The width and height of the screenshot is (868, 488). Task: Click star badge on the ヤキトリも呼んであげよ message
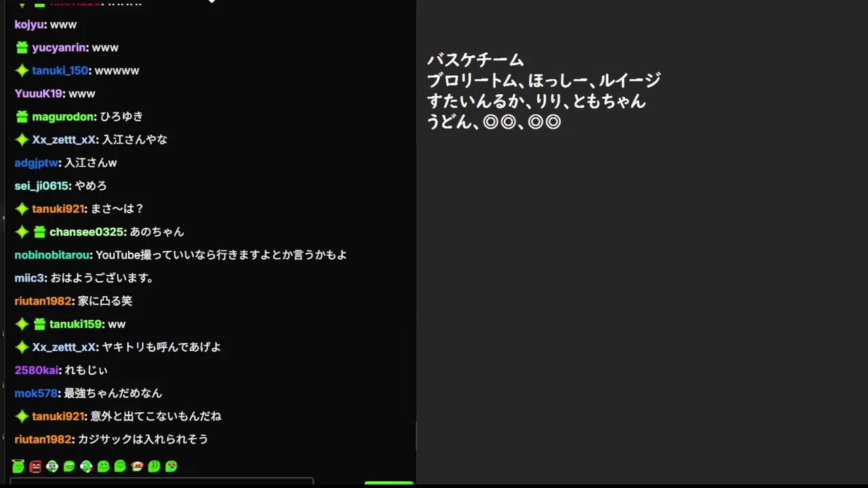pos(22,347)
